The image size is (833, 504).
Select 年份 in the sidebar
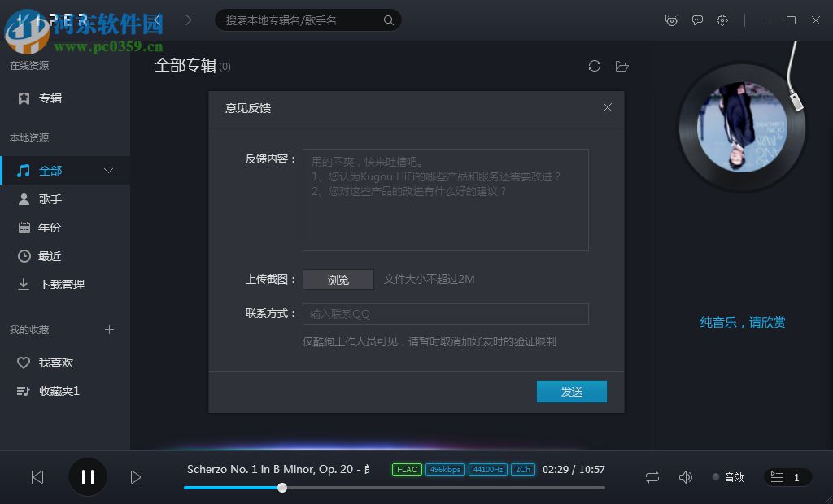pos(50,228)
